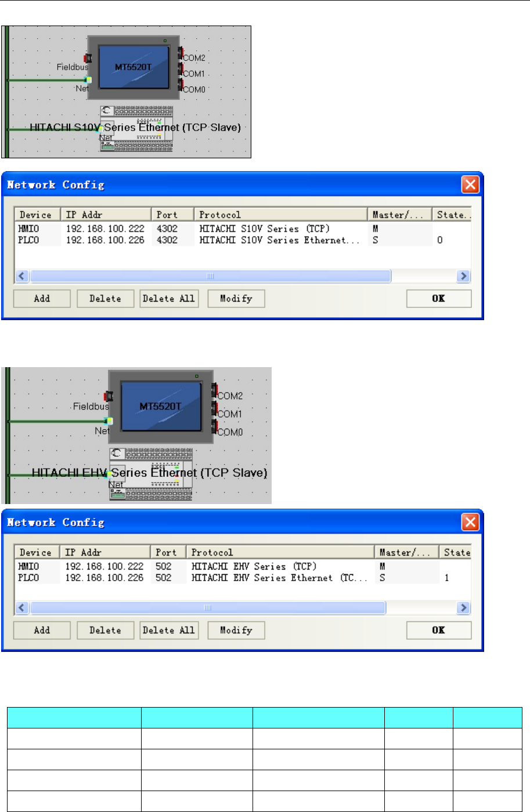Image resolution: width=530 pixels, height=812 pixels.
Task: Click Fieldbus port on EHV diagram HMI
Action: point(108,396)
